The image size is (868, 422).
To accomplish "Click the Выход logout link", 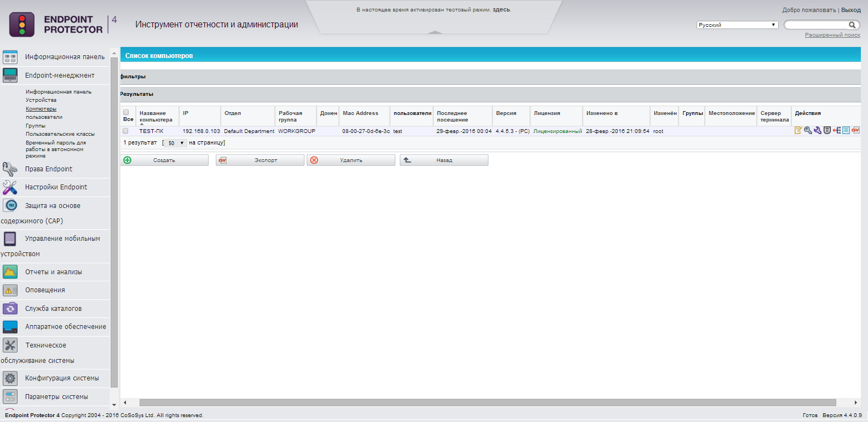I will click(x=851, y=10).
